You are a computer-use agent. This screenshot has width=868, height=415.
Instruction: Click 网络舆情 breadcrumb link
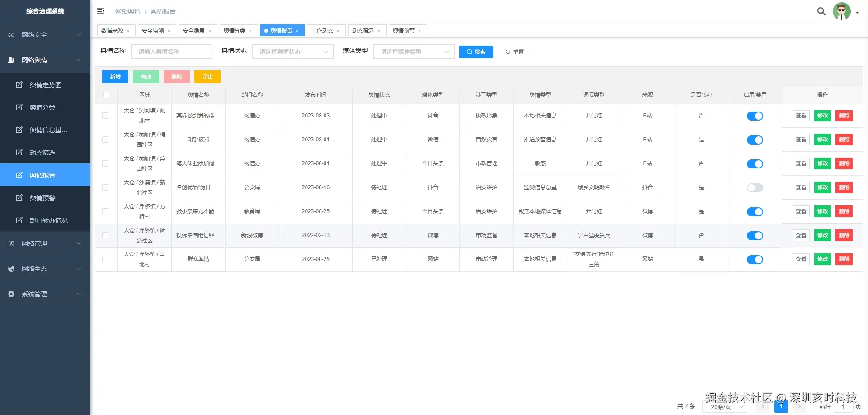[128, 11]
